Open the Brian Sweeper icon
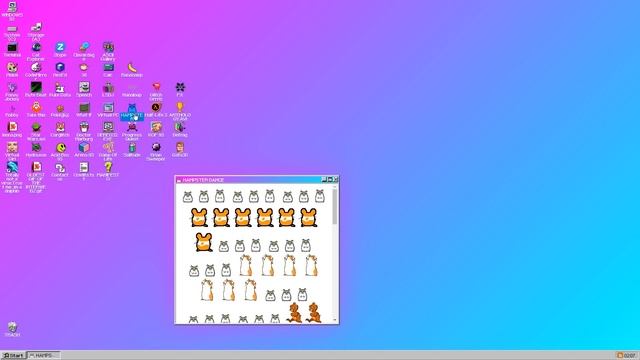 [156, 152]
